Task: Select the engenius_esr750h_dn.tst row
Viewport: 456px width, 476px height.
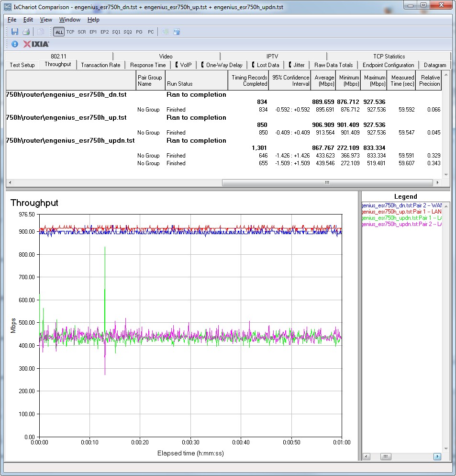Action: (x=223, y=94)
